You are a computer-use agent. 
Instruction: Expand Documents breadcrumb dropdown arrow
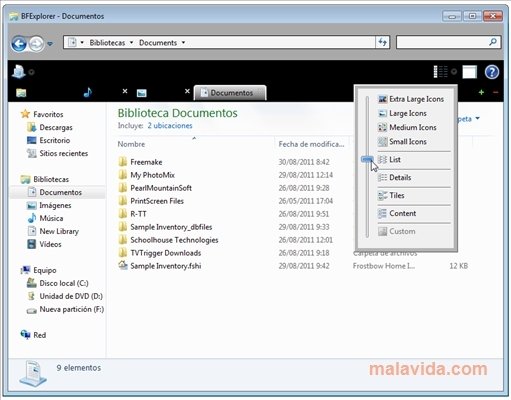tap(183, 43)
